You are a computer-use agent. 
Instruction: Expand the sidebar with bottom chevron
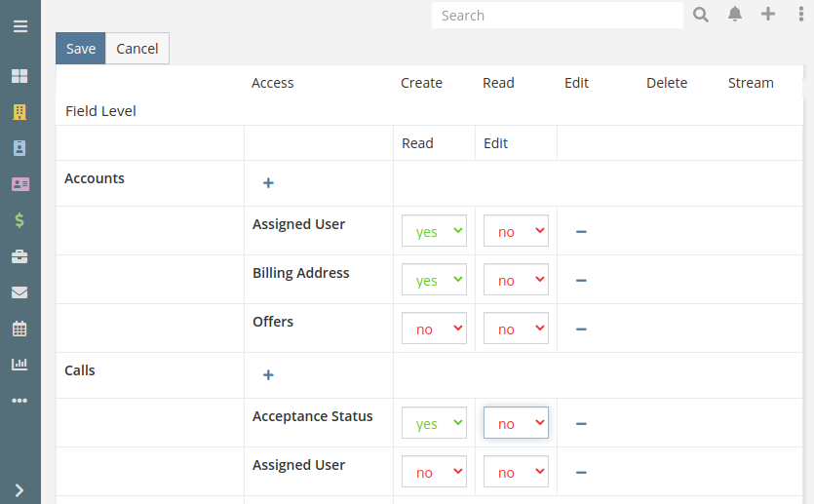pos(19,490)
